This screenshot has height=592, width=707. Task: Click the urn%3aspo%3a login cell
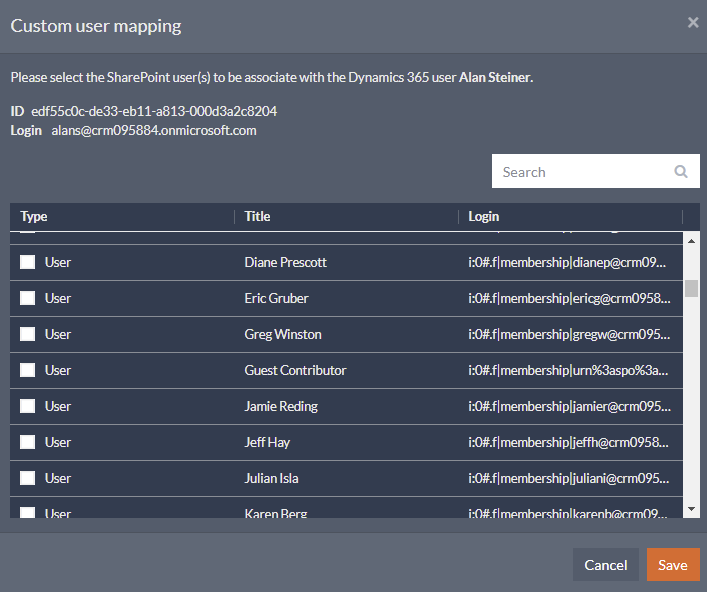coord(568,371)
